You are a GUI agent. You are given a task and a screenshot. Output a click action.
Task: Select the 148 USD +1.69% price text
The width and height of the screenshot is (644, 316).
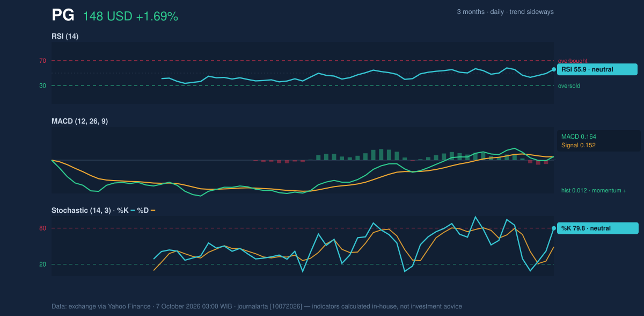coord(130,17)
